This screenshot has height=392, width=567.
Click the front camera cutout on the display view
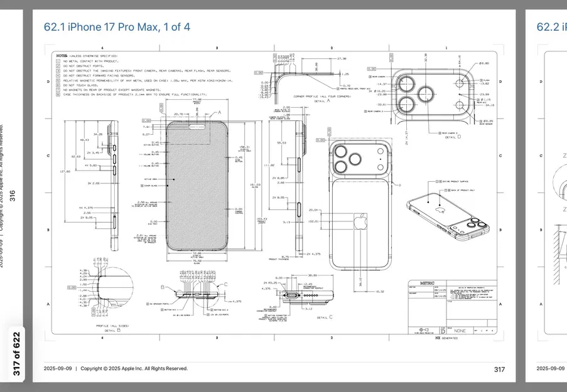196,125
